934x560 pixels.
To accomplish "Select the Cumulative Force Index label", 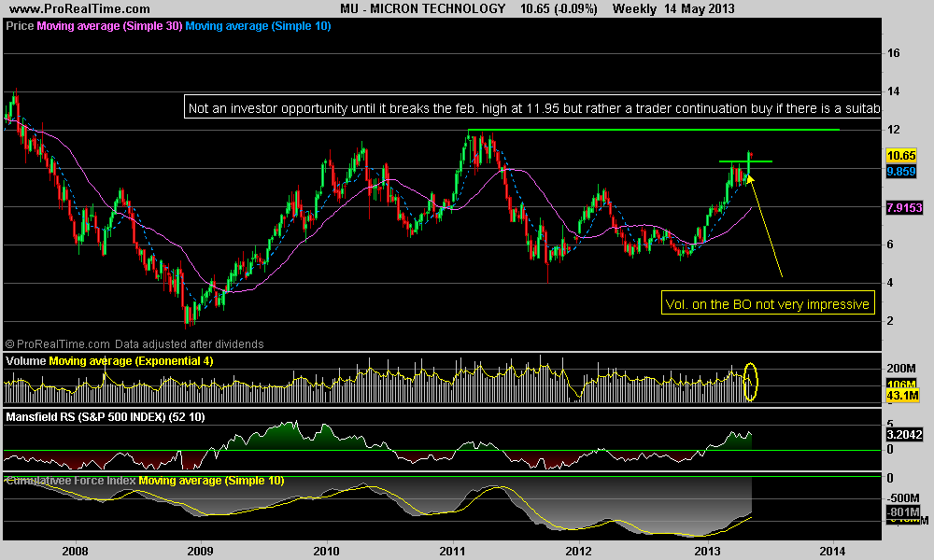I will pos(71,481).
